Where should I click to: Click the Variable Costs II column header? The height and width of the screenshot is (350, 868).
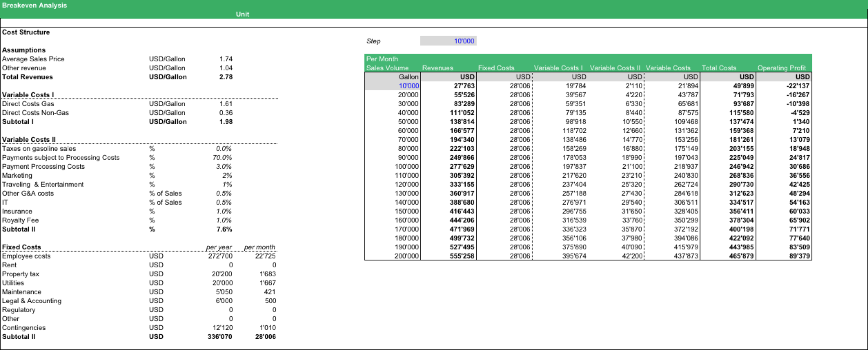coord(615,68)
